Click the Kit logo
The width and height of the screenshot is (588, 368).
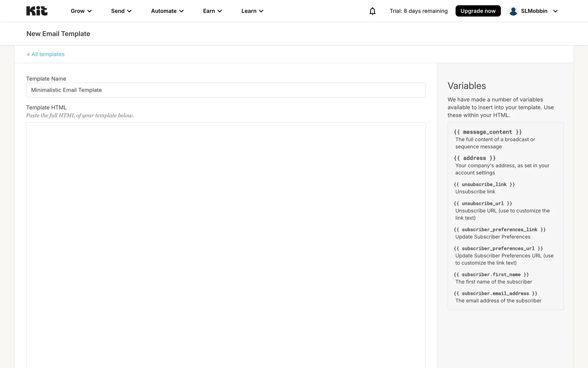[37, 11]
